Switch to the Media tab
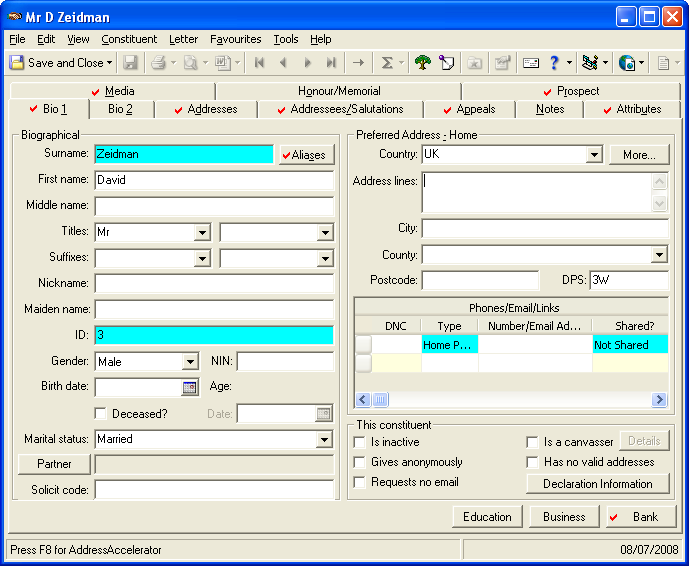The width and height of the screenshot is (689, 566). 113,91
